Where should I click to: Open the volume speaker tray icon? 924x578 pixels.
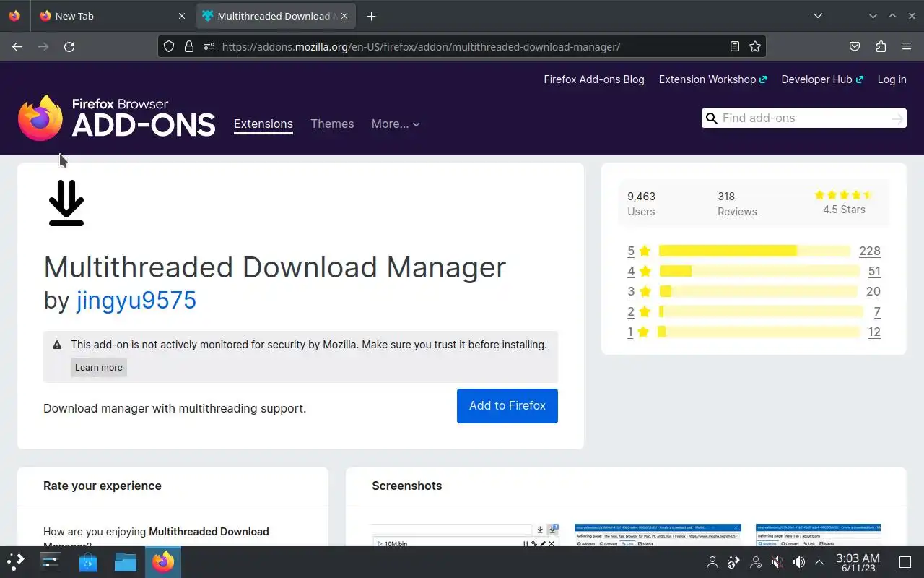pos(799,562)
